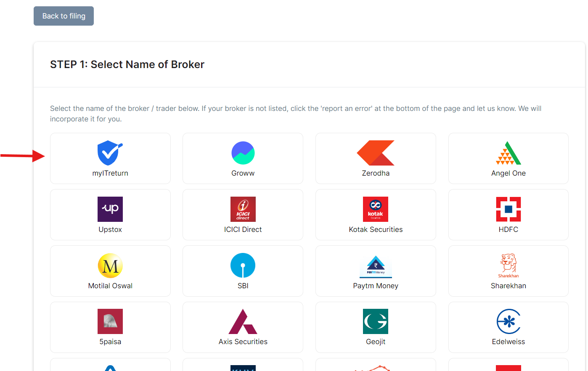This screenshot has width=588, height=371.
Task: Click the Kotak Securities label text
Action: pos(376,229)
